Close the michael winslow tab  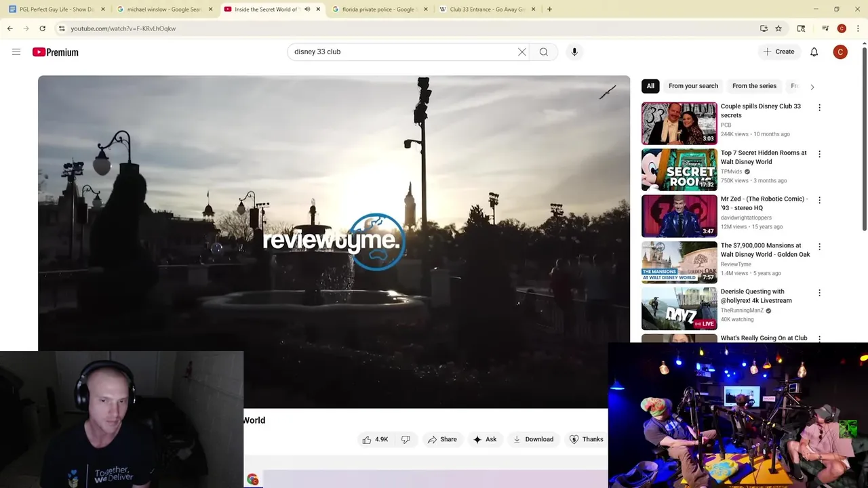pyautogui.click(x=210, y=9)
